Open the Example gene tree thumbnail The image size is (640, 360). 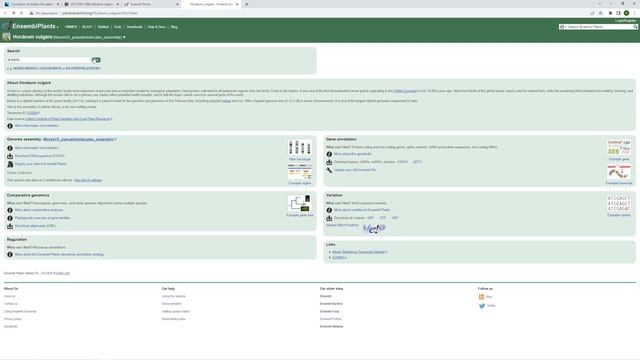[x=300, y=203]
